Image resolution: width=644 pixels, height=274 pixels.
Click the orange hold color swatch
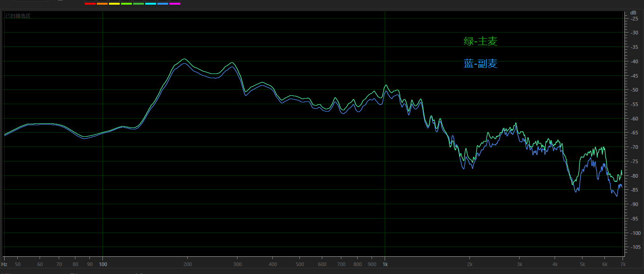pos(102,4)
